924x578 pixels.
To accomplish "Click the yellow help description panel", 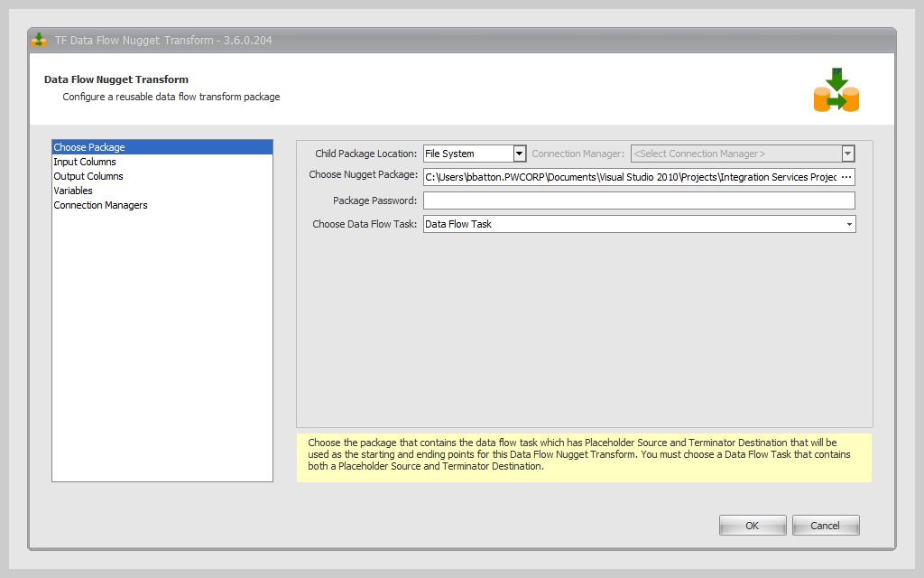I will [x=584, y=457].
